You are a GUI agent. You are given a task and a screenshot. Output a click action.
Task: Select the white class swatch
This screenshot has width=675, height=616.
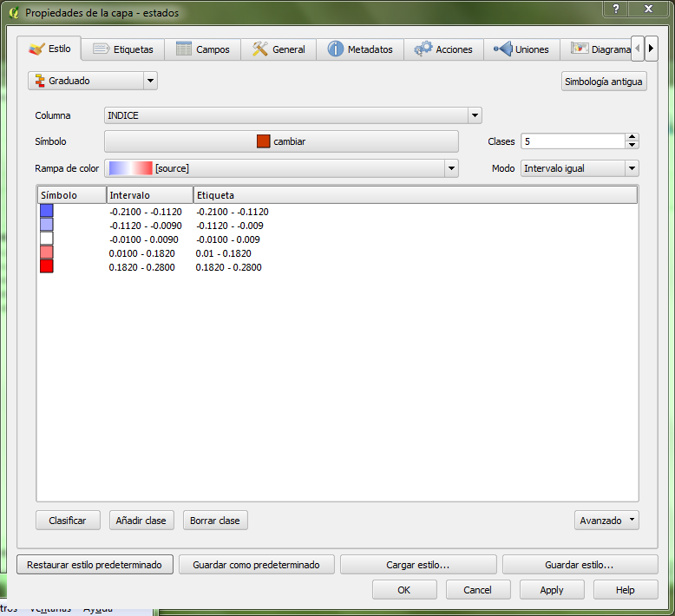(47, 239)
